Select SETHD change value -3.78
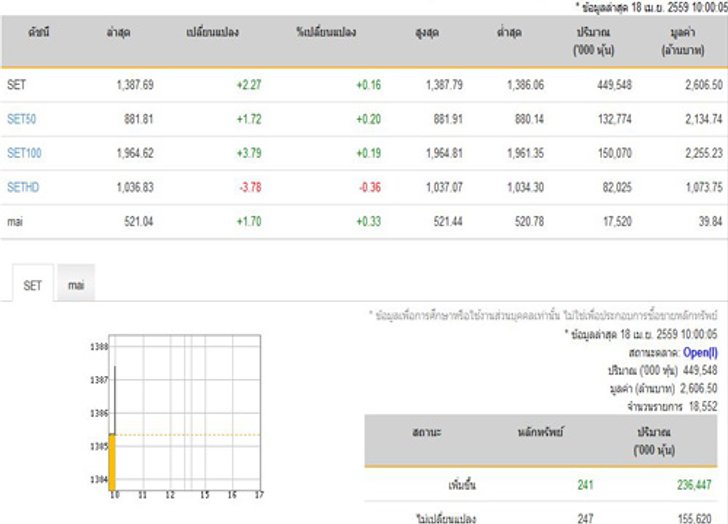This screenshot has height=524, width=728. pyautogui.click(x=250, y=188)
